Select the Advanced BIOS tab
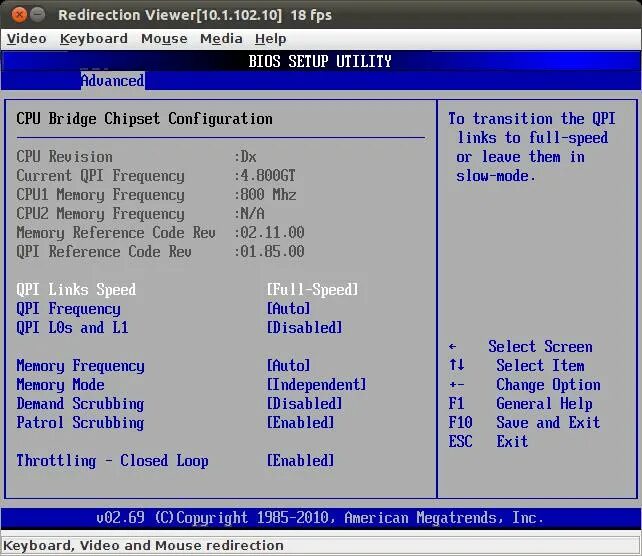 click(x=113, y=81)
